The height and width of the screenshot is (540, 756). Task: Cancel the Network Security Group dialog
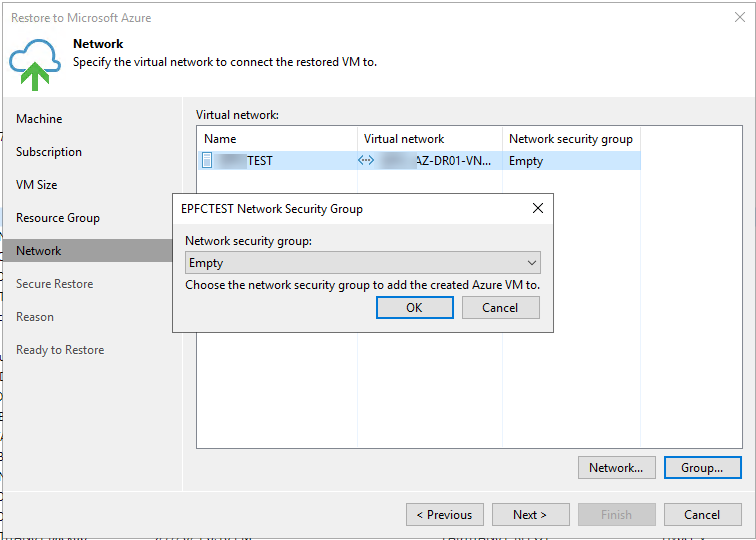point(500,308)
